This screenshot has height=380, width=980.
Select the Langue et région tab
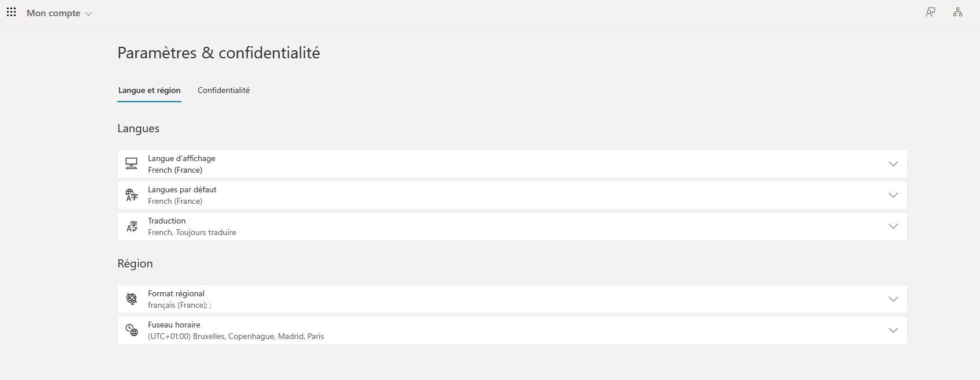pos(150,90)
